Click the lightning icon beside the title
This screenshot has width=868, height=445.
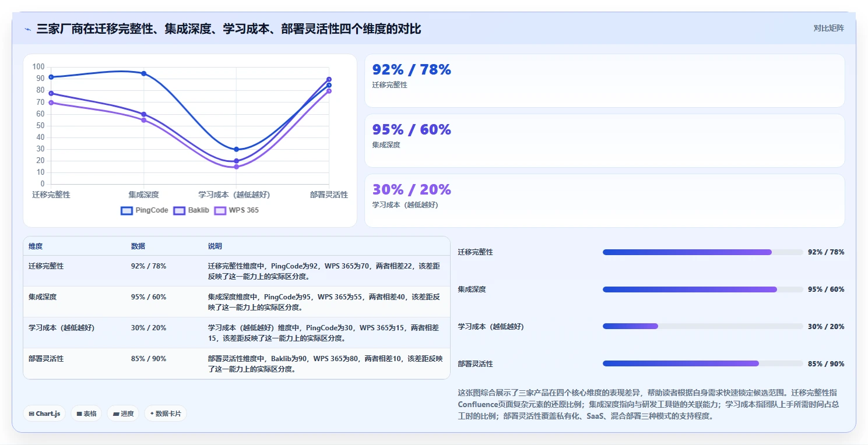tap(27, 29)
